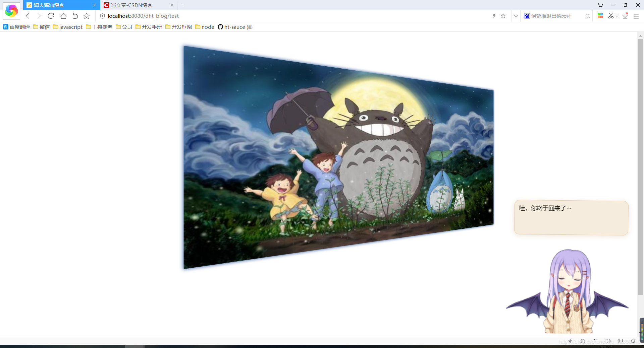The width and height of the screenshot is (644, 348).
Task: Open a new browser tab
Action: click(x=183, y=5)
